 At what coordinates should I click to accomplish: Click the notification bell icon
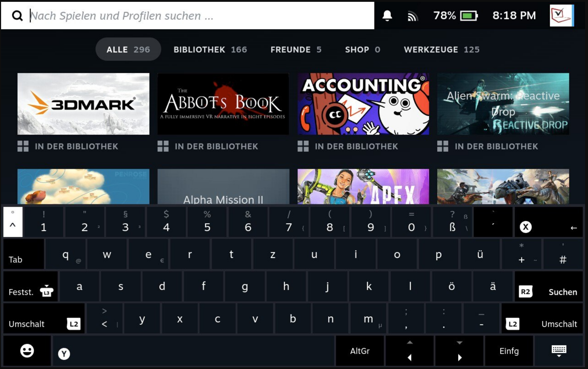[387, 16]
